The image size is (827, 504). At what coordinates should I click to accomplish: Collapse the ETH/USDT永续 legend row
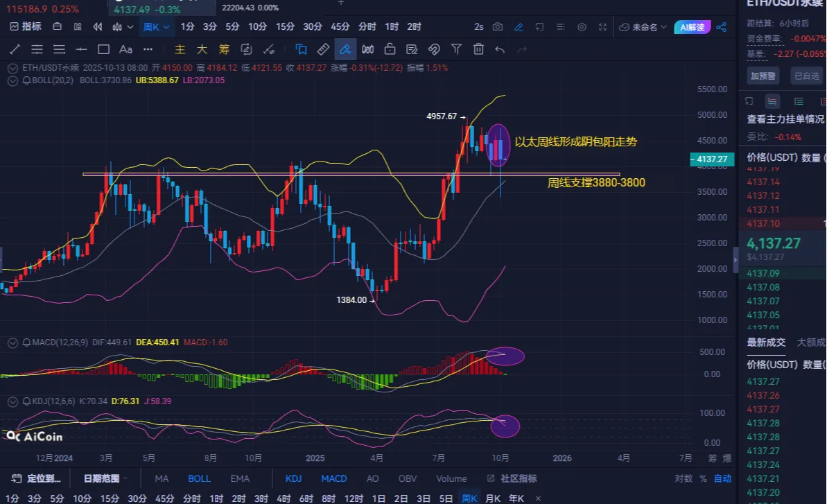(12, 68)
